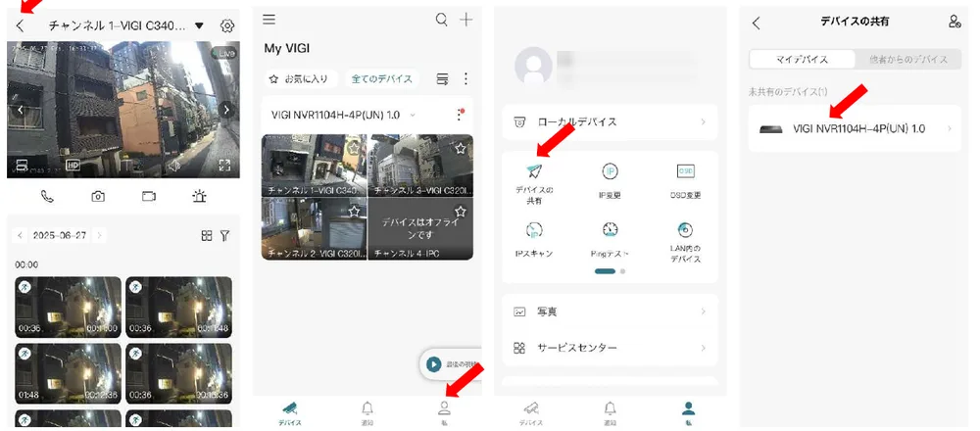Filter the recorded clips list
Screen dimensions: 980x431
[x=225, y=235]
